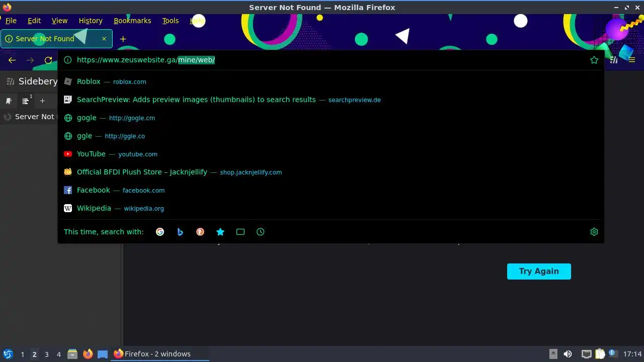Switch to workspace 1
The height and width of the screenshot is (362, 644).
[x=22, y=354]
